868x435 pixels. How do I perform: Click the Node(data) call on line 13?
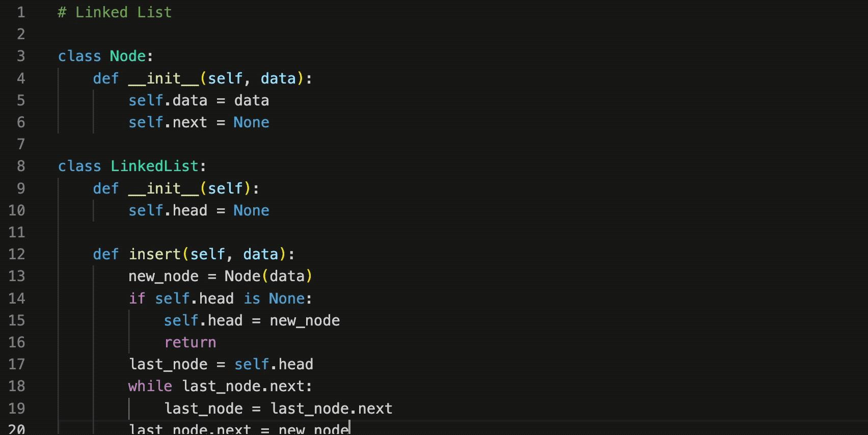click(x=268, y=276)
